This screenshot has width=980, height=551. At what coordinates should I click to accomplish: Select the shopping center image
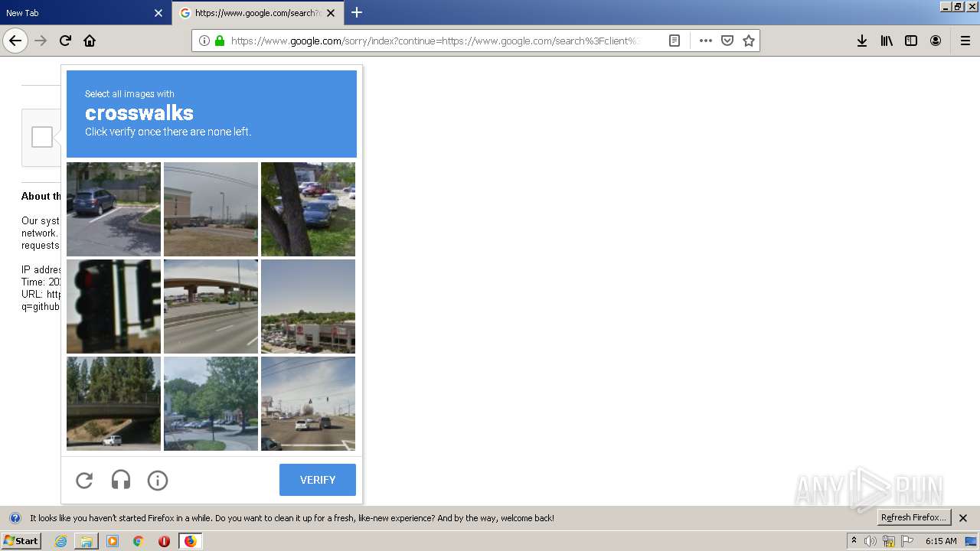308,306
